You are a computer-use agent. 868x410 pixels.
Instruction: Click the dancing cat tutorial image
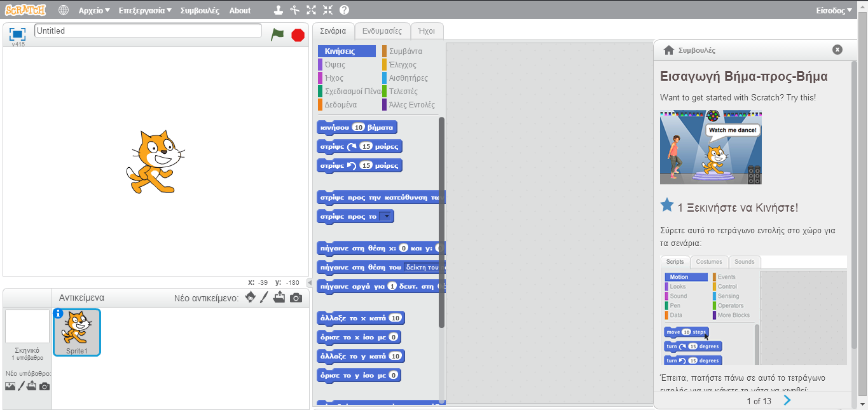pyautogui.click(x=710, y=147)
